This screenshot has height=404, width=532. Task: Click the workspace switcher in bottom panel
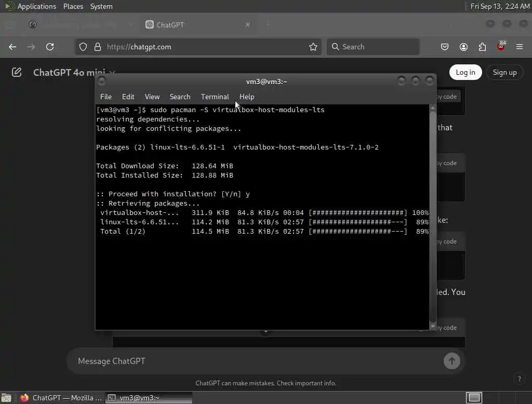[x=474, y=398]
